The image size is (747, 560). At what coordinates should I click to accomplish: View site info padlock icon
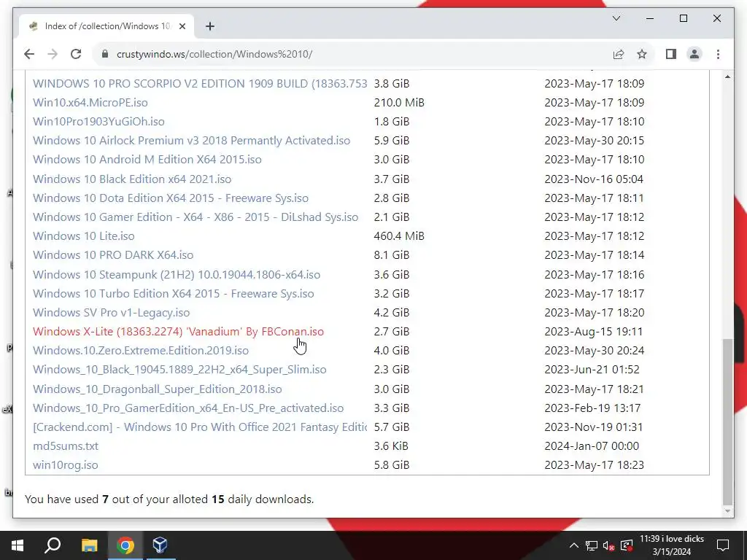tap(105, 54)
